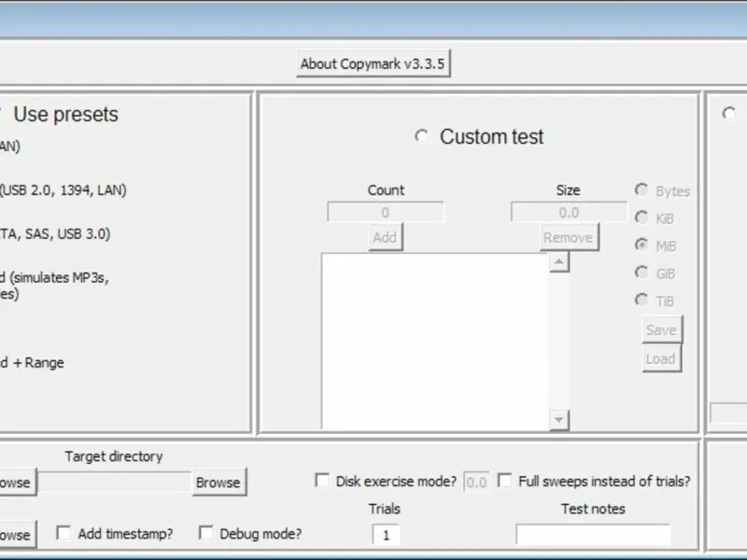Viewport: 747px width, 560px height.
Task: Enable Disk exercise mode checkbox
Action: tap(322, 480)
